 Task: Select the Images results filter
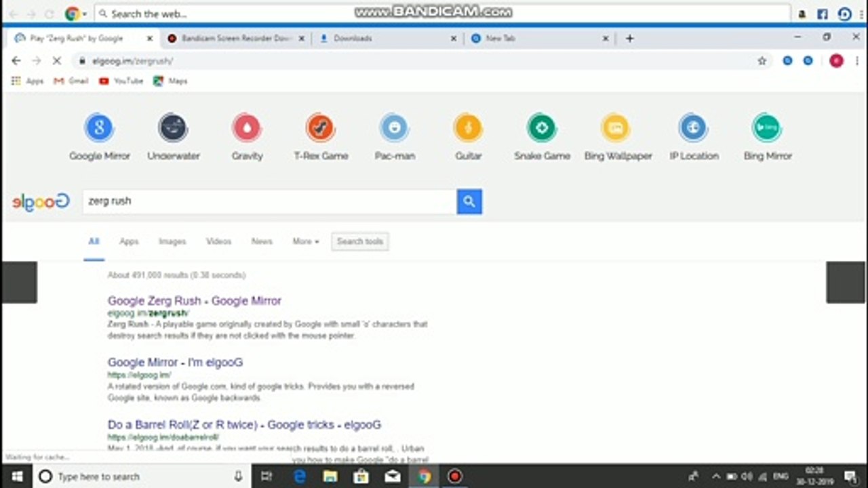(x=172, y=241)
